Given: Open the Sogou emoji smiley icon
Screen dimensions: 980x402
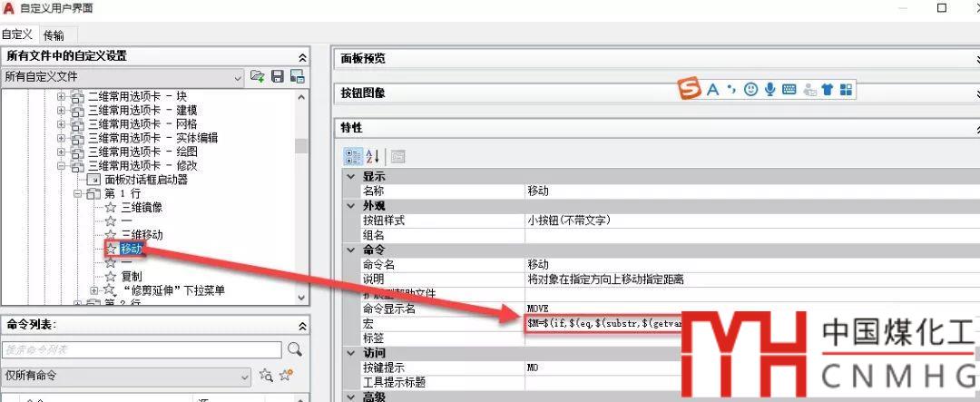Looking at the screenshot, I should (750, 89).
